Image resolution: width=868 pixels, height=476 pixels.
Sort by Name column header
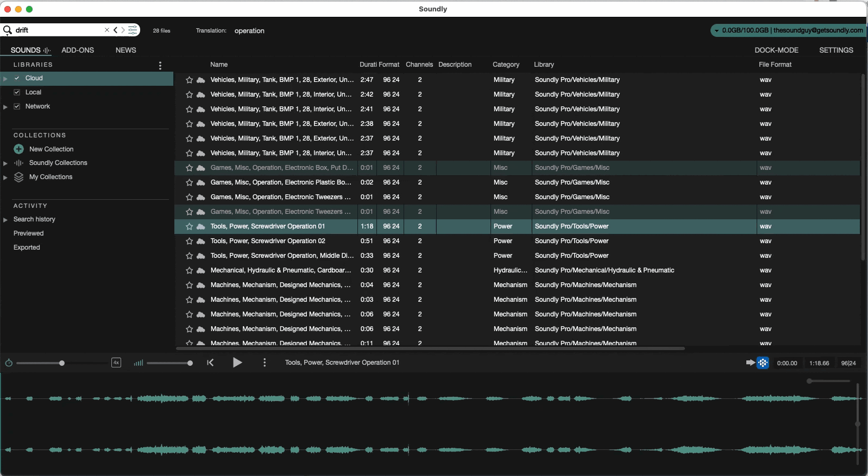tap(219, 65)
